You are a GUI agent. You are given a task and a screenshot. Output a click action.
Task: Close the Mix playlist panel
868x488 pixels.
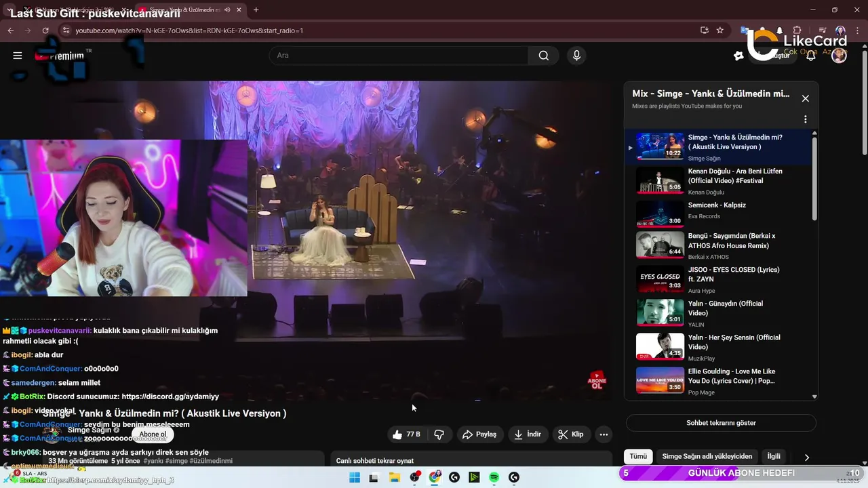pos(806,98)
